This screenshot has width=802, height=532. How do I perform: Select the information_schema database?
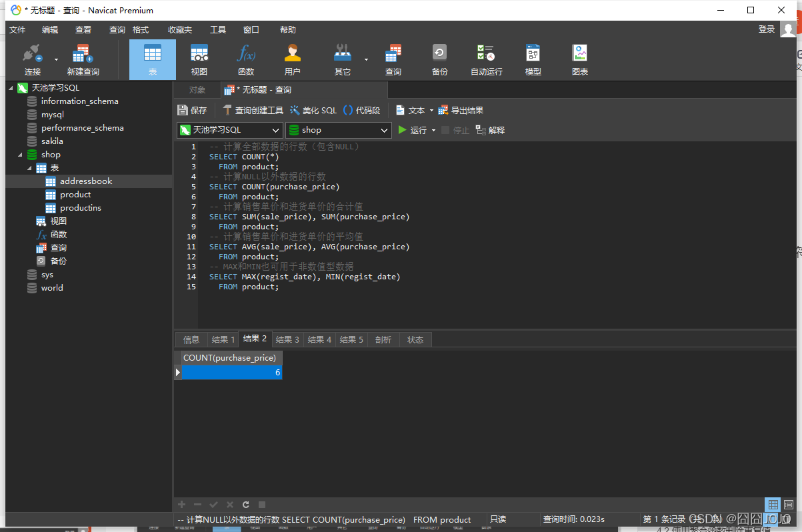point(79,101)
